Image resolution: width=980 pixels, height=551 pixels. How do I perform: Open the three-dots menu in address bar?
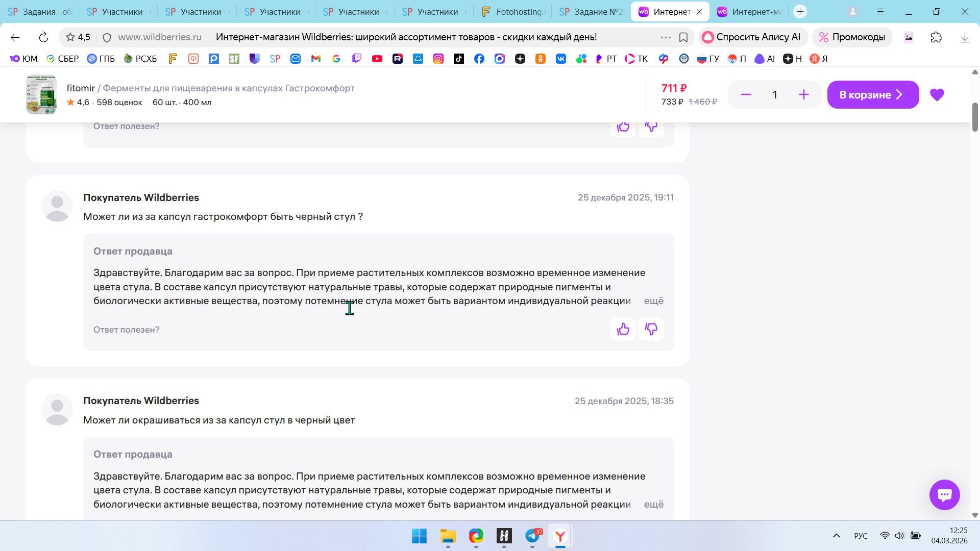[665, 37]
